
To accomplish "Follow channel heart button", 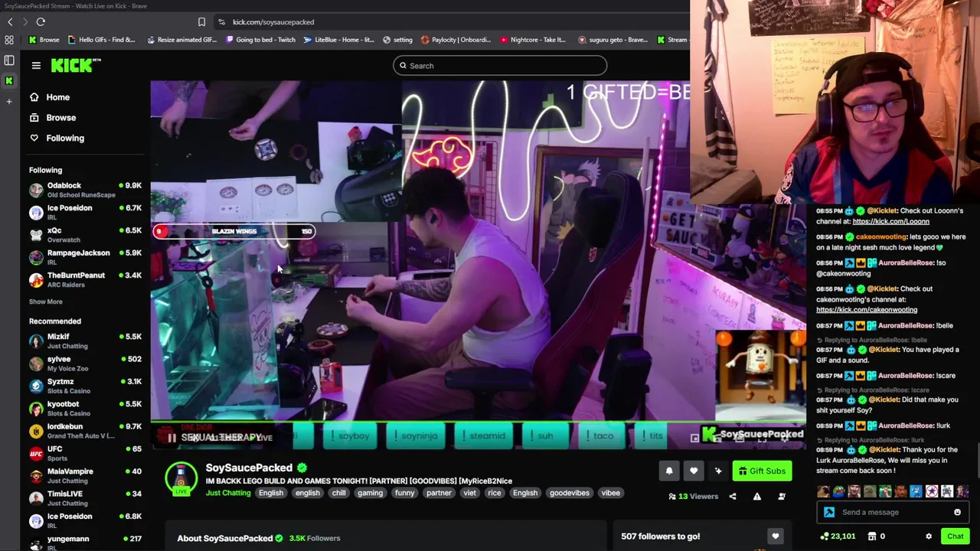I will [x=694, y=471].
